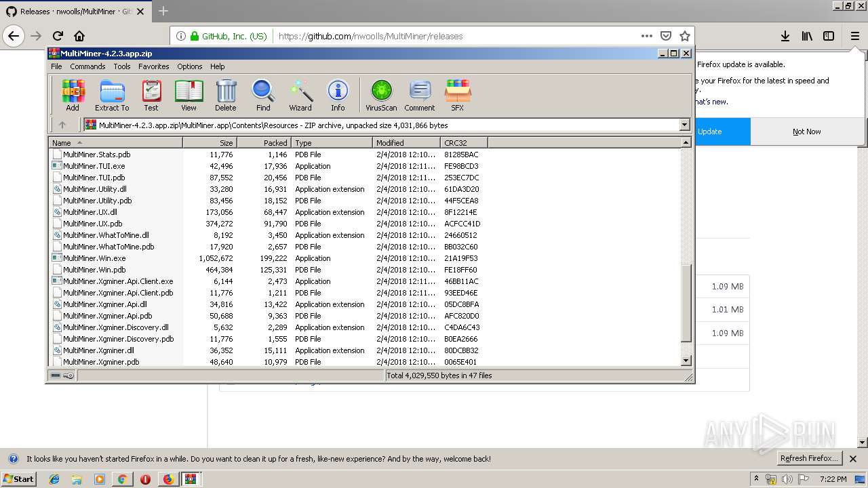Click the Refresh Firefox button

coord(810,459)
